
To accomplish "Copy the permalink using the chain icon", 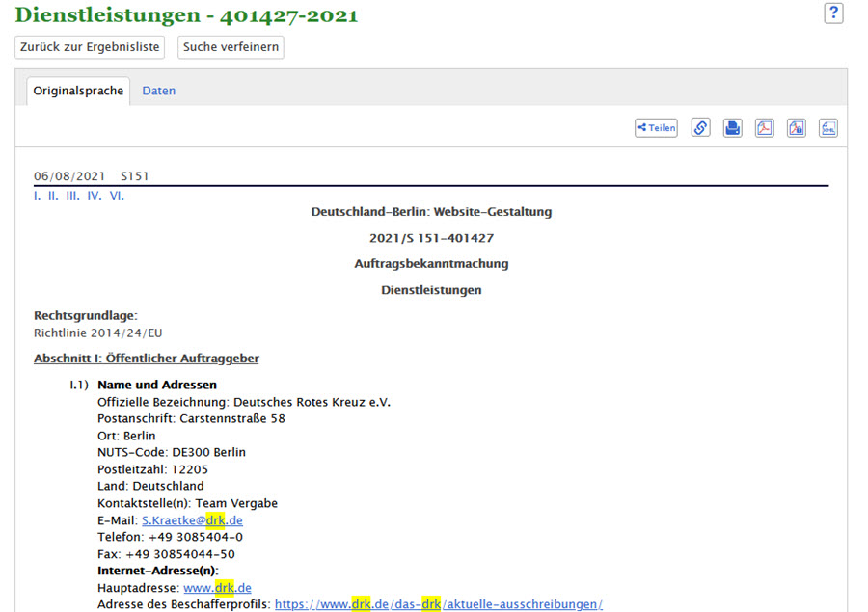I will pyautogui.click(x=701, y=128).
